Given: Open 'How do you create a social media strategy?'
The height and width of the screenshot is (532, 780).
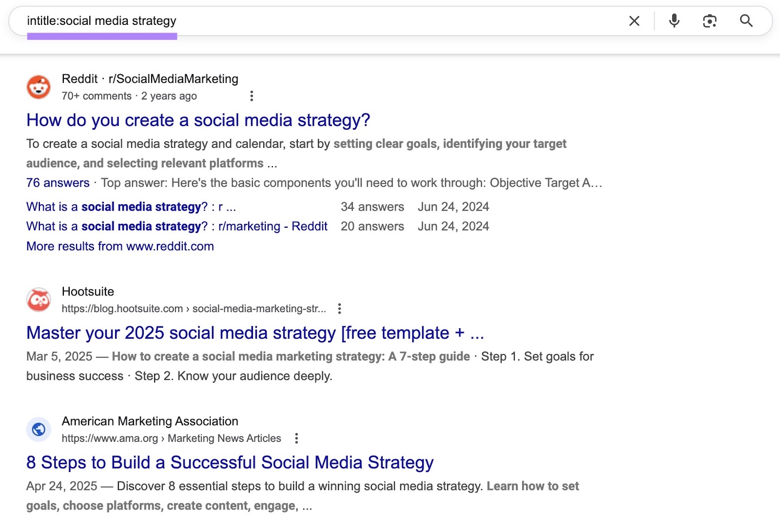Looking at the screenshot, I should 198,120.
